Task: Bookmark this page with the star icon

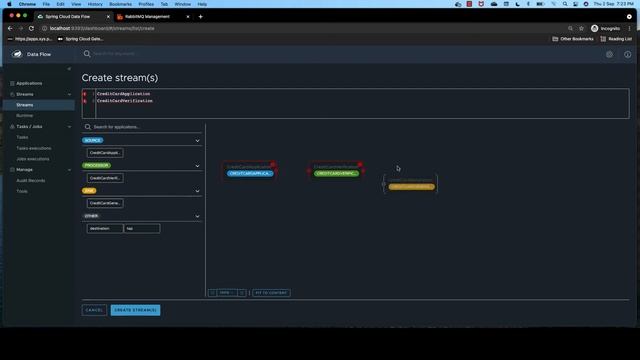Action: [581, 28]
